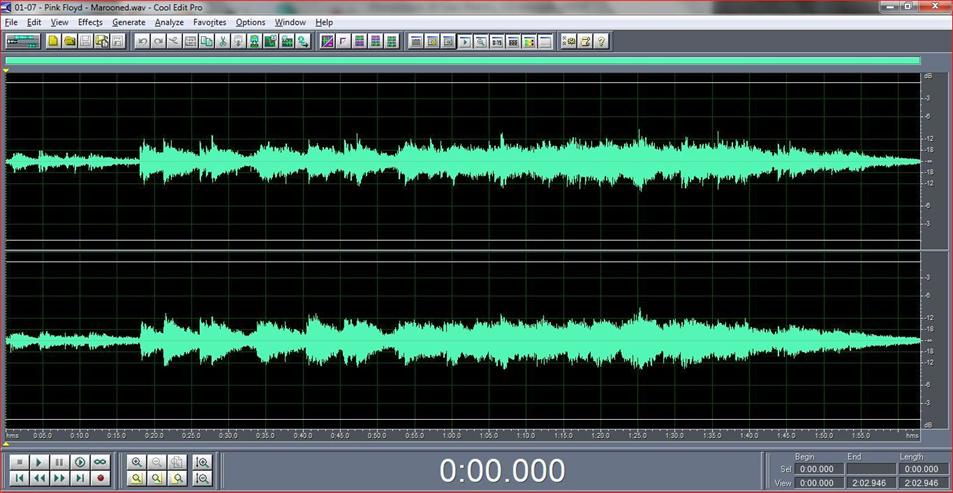Viewport: 953px width, 493px height.
Task: Pause playback with the Pause button
Action: pyautogui.click(x=60, y=462)
